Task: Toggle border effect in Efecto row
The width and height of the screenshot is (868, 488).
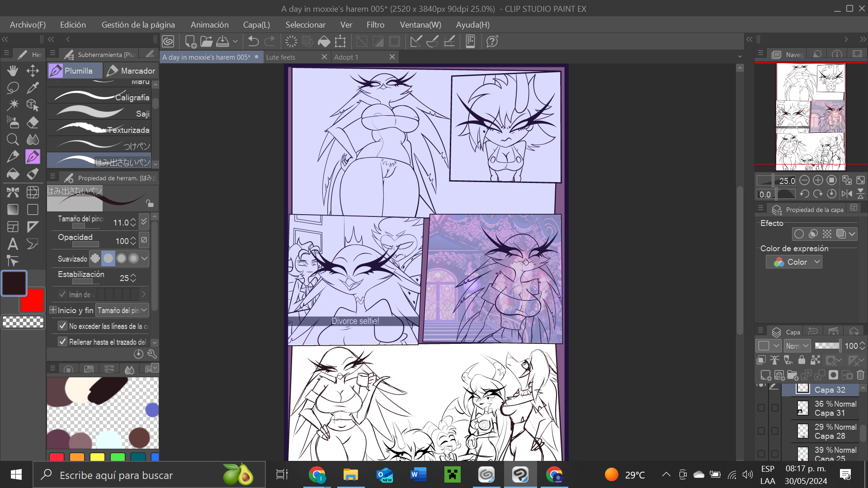Action: coord(799,234)
